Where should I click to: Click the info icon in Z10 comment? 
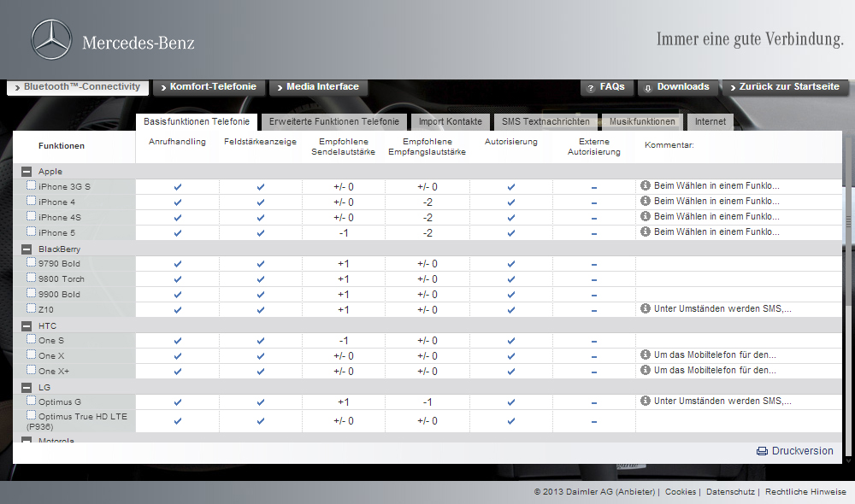(646, 309)
